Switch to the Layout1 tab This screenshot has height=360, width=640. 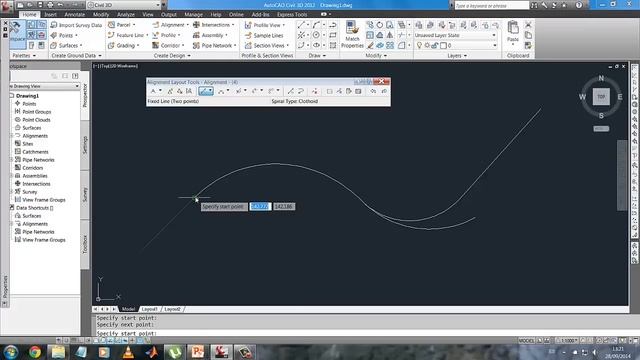pos(149,309)
